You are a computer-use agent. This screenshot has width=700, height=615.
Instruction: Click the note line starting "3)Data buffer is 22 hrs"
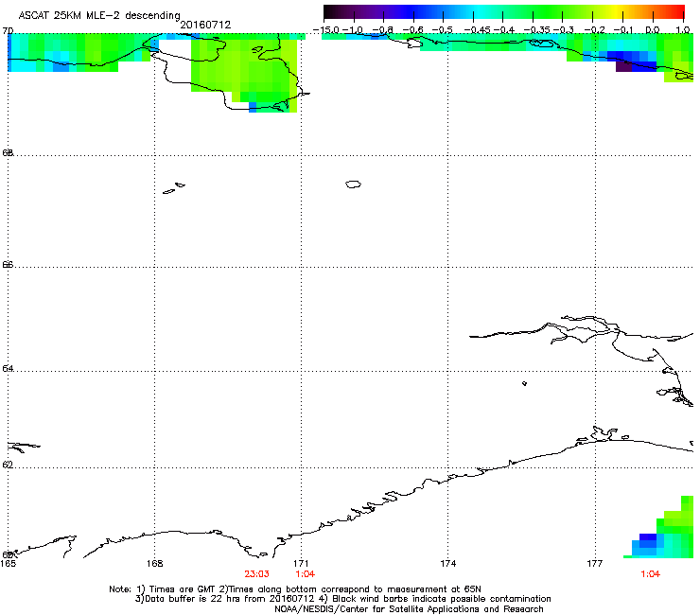tap(342, 599)
